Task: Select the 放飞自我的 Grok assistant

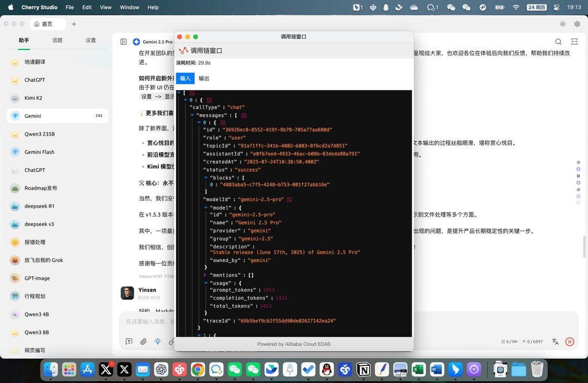Action: point(57,260)
